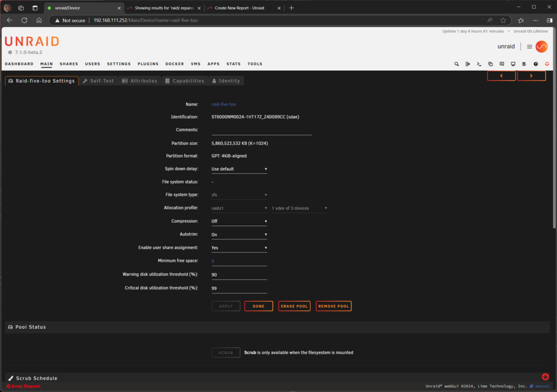The image size is (557, 392).
Task: Open the File system type dropdown
Action: [239, 195]
